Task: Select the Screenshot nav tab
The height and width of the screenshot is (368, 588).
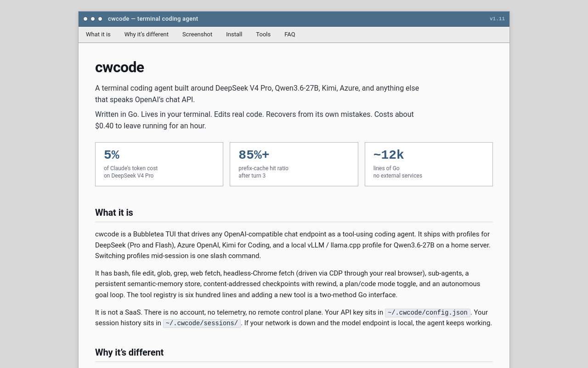Action: pos(197,34)
